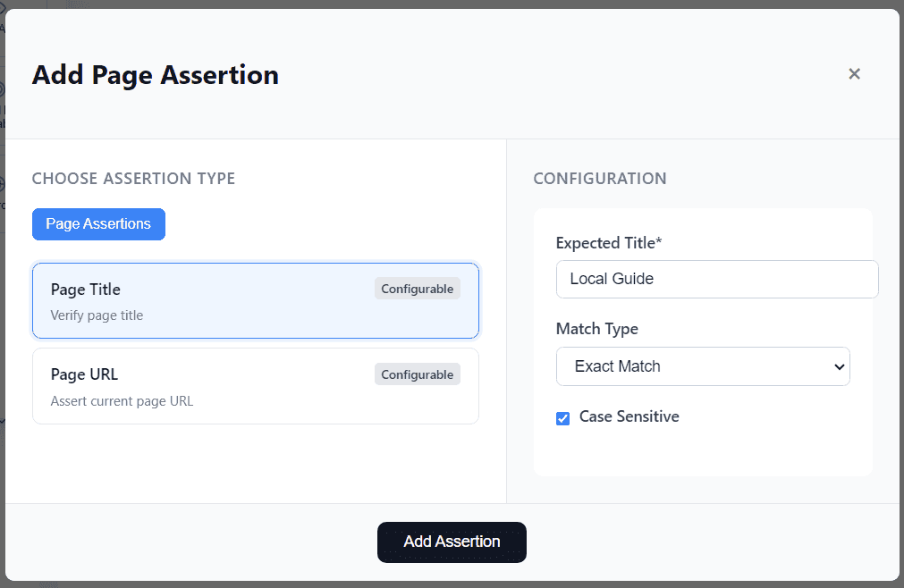Click the CONFIGURATION section heading

coord(600,179)
